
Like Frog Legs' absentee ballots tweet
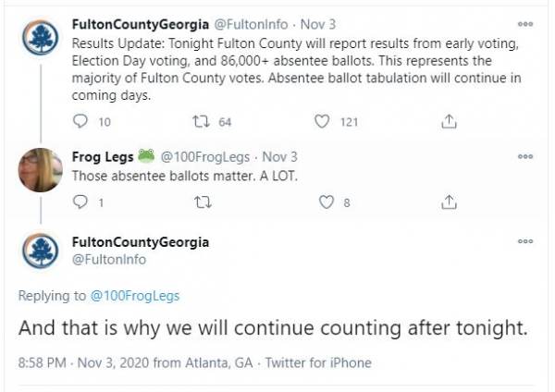(323, 202)
